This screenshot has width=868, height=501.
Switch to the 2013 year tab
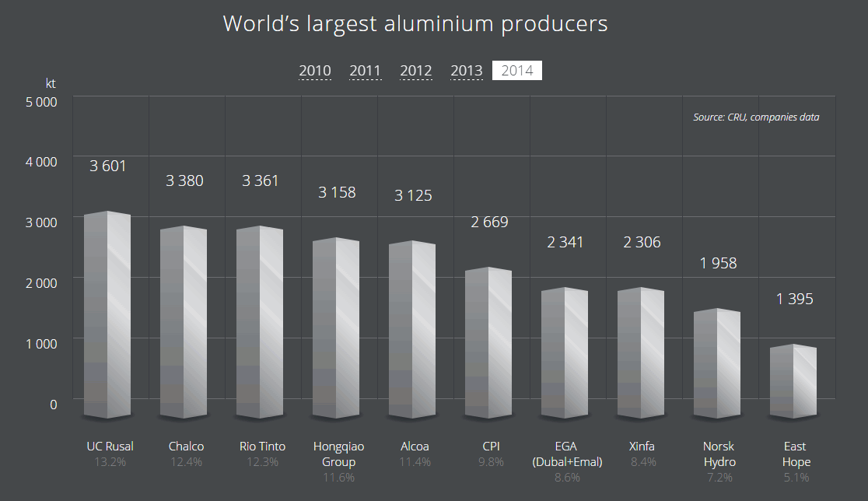(x=467, y=71)
